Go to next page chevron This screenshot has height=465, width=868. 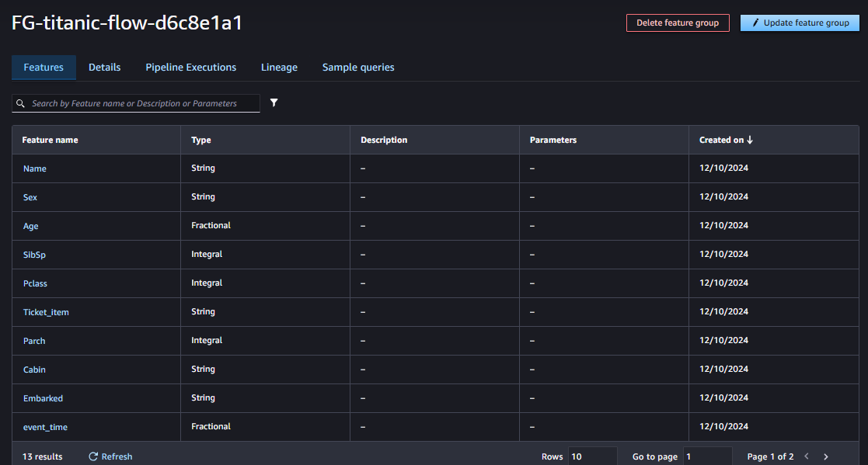coord(826,456)
